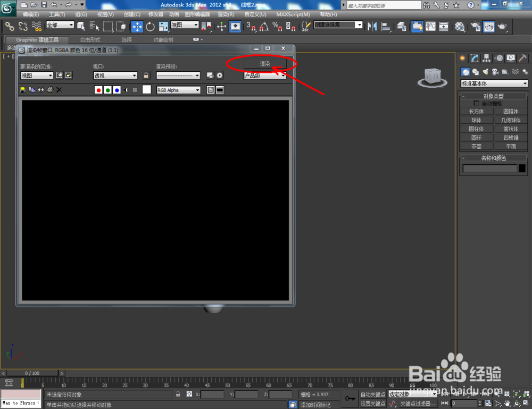Toggle blue channel display
The height and width of the screenshot is (409, 532).
point(117,90)
